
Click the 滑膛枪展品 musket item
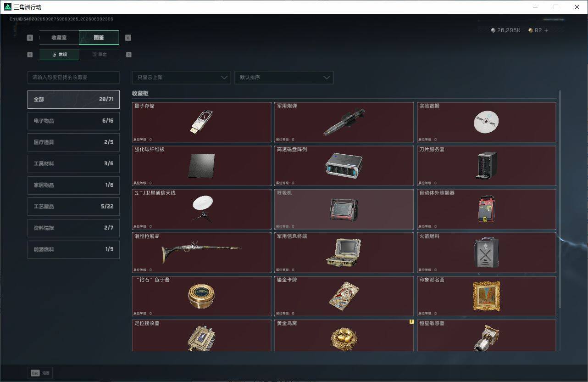201,253
